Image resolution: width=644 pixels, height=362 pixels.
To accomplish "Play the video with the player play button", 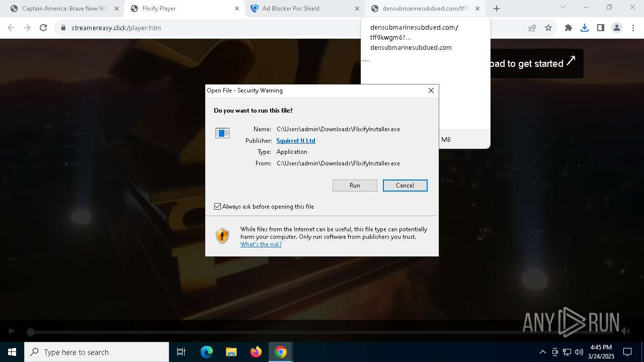I will coord(12,331).
